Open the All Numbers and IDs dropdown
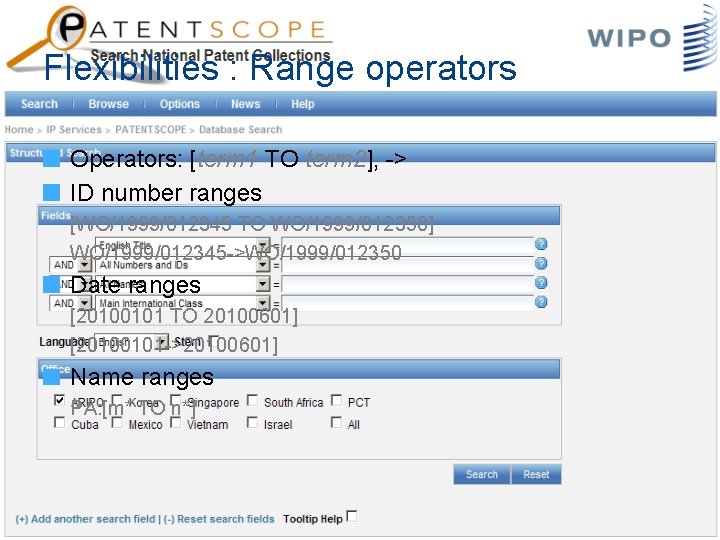This screenshot has width=720, height=540. coord(263,265)
